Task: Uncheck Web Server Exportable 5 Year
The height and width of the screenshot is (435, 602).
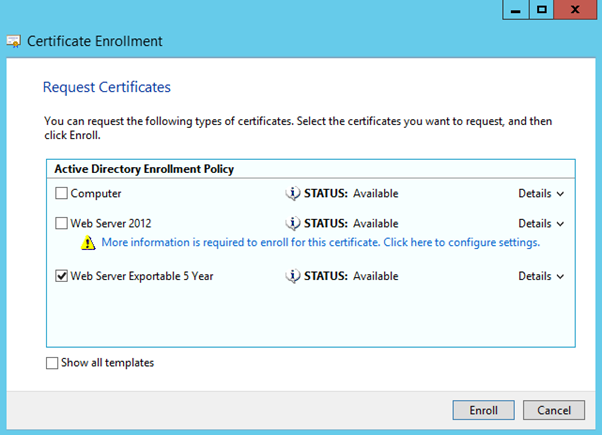Action: pyautogui.click(x=61, y=277)
